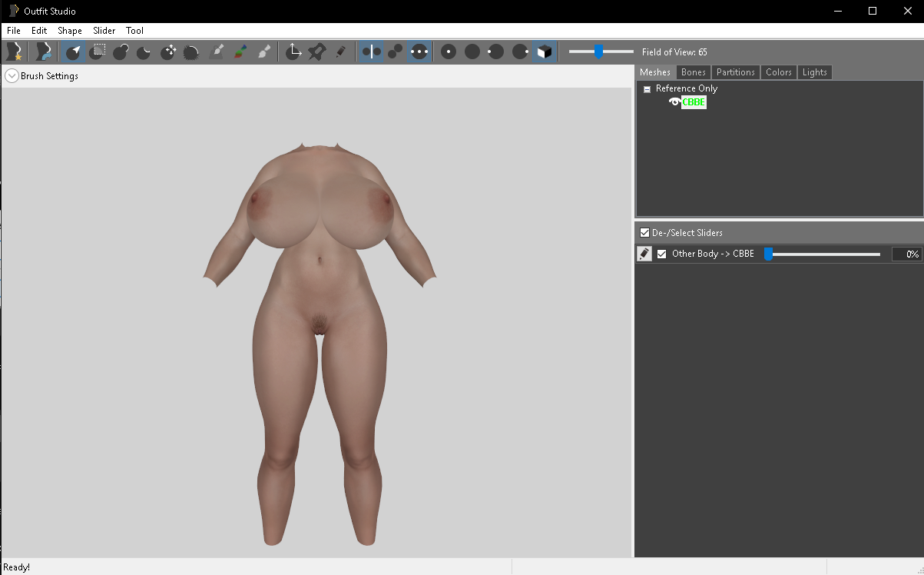Screen dimensions: 924x575
Task: Switch to the Bones tab
Action: coord(693,72)
